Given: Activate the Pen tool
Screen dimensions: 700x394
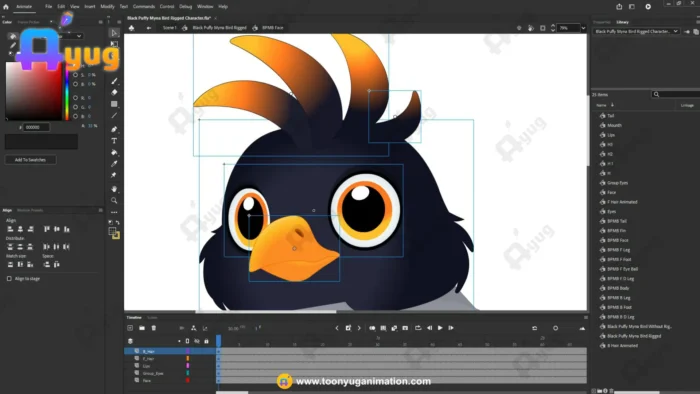Looking at the screenshot, I should [114, 129].
